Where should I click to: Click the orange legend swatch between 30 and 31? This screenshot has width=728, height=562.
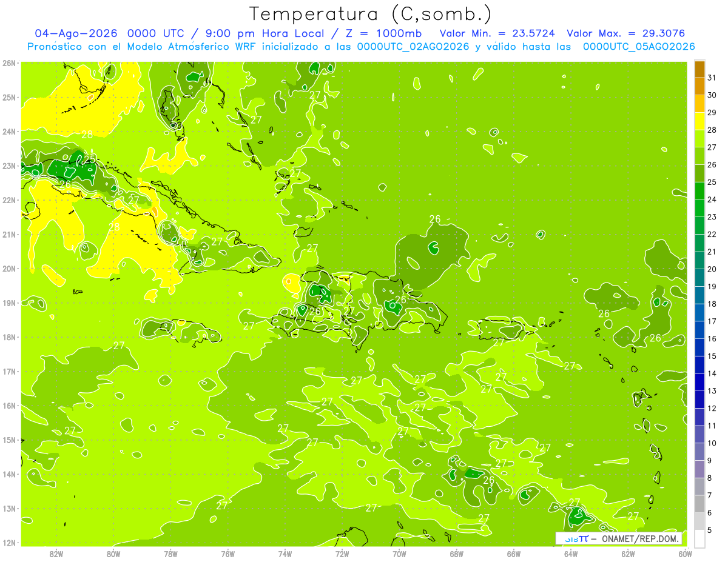tap(699, 87)
